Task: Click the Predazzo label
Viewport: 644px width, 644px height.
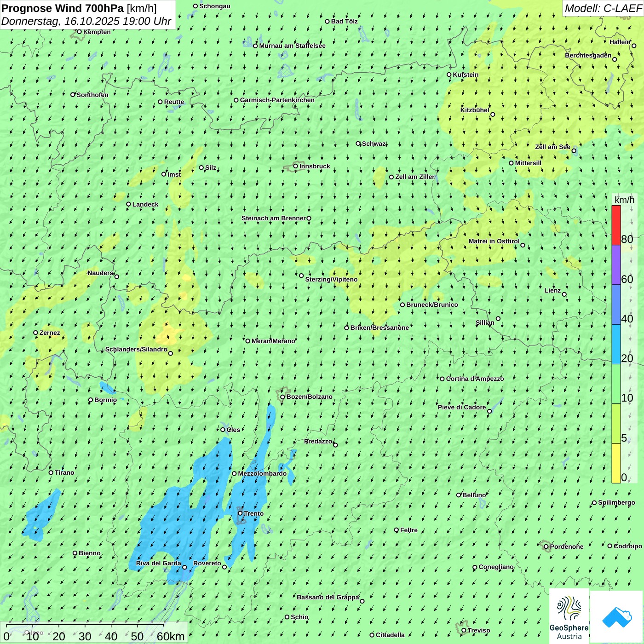Action: tap(318, 441)
